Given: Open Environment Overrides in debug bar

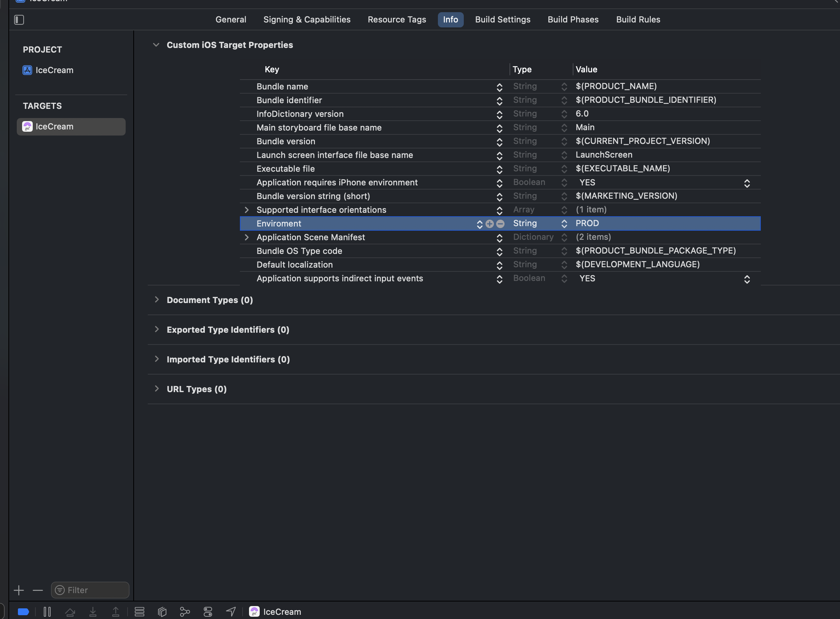Looking at the screenshot, I should [208, 612].
